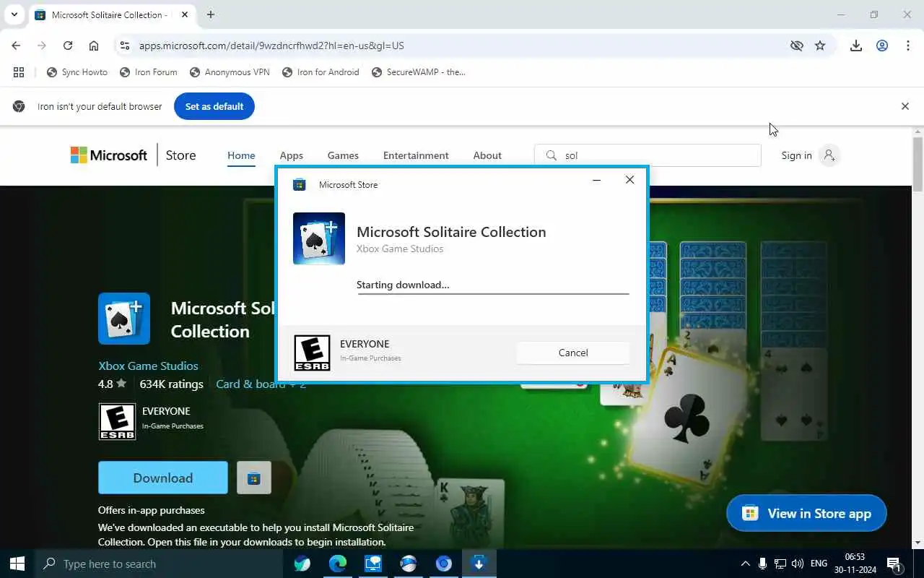Open the store installer taskbar icon

479,564
